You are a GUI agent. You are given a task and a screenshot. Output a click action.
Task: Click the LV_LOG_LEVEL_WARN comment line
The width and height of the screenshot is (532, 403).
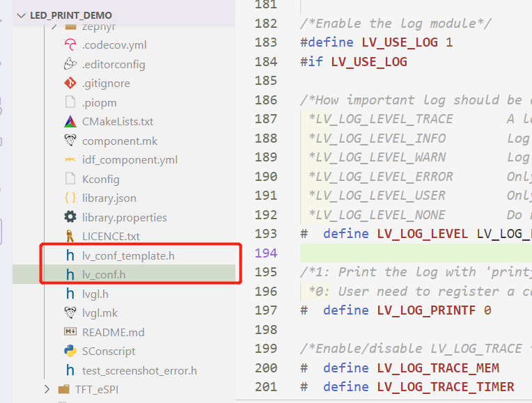click(x=377, y=157)
